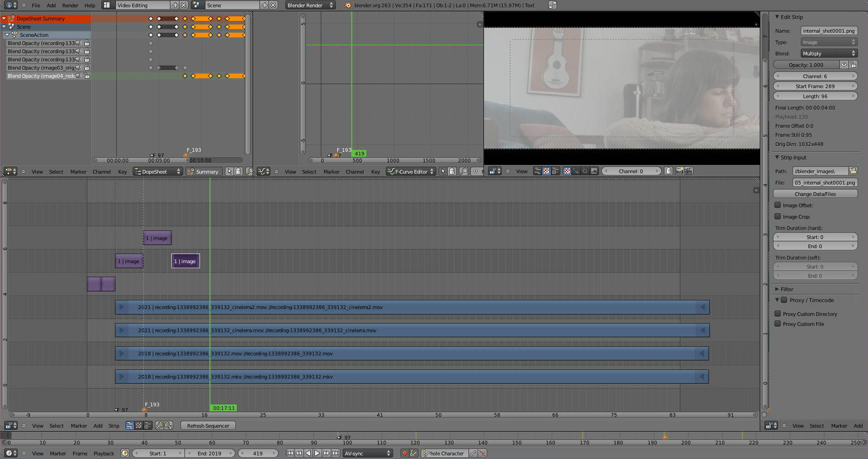Click the Refresh Sequencer button

point(208,426)
